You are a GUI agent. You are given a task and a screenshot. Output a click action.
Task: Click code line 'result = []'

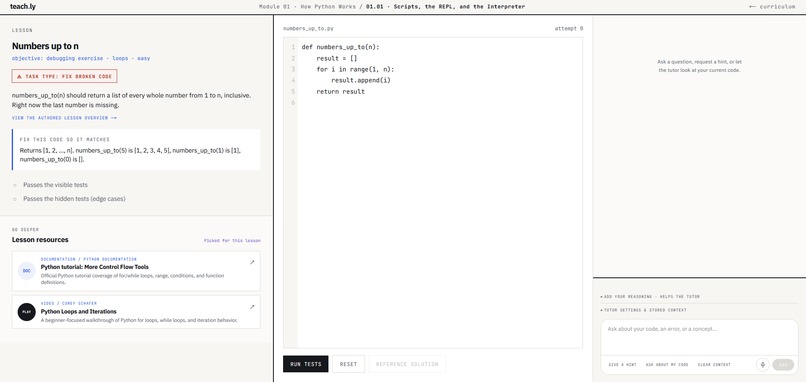click(x=337, y=58)
